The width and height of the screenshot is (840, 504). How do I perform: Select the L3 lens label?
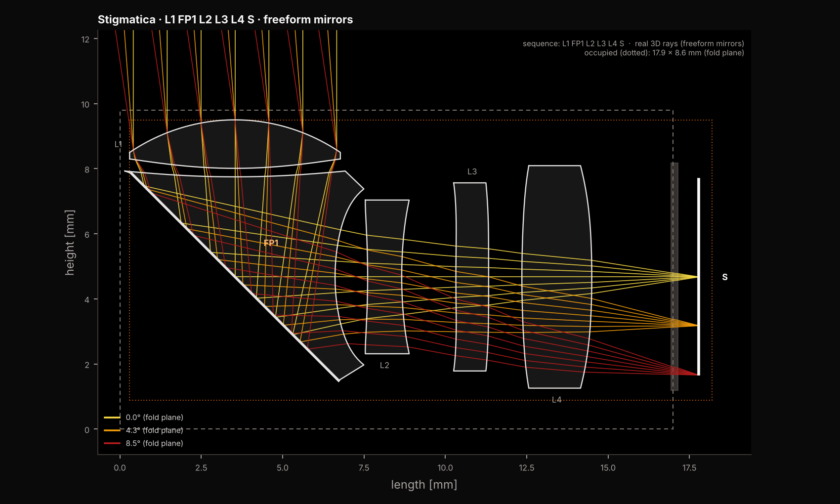click(x=472, y=171)
